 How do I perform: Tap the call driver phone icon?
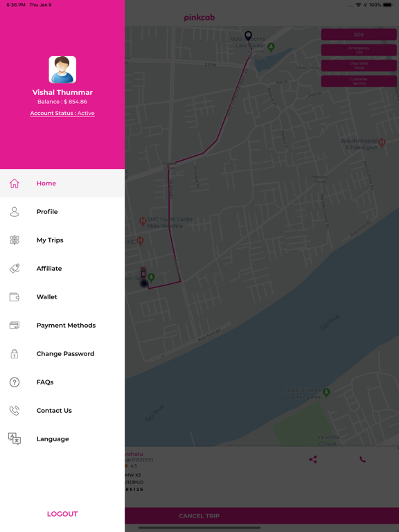pos(363,459)
